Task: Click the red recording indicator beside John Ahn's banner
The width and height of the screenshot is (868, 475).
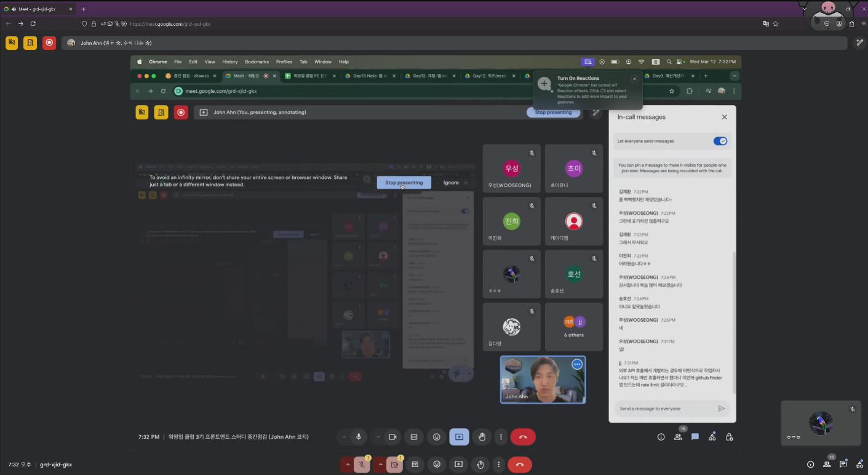Action: pos(49,43)
